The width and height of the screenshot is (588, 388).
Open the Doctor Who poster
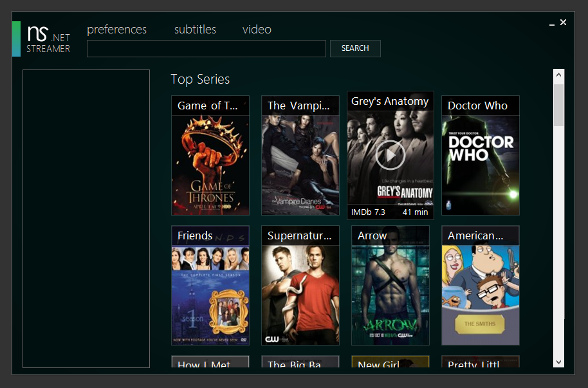(x=481, y=155)
